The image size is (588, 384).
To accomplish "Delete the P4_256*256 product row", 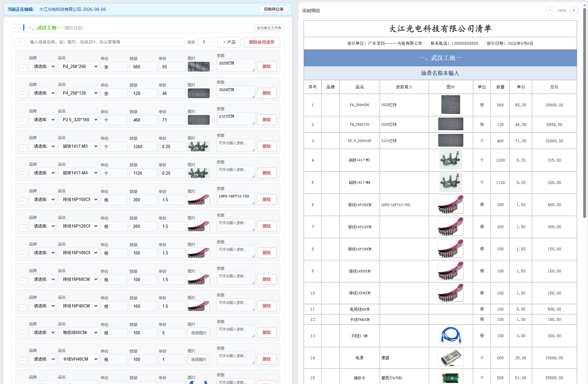I will click(267, 66).
